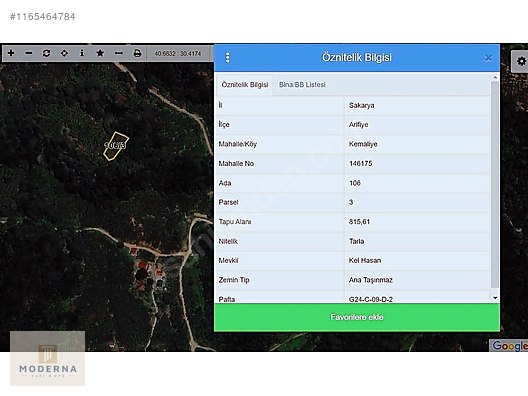Select the distance measure tool
Screen dimensions: 528x396
click(119, 53)
